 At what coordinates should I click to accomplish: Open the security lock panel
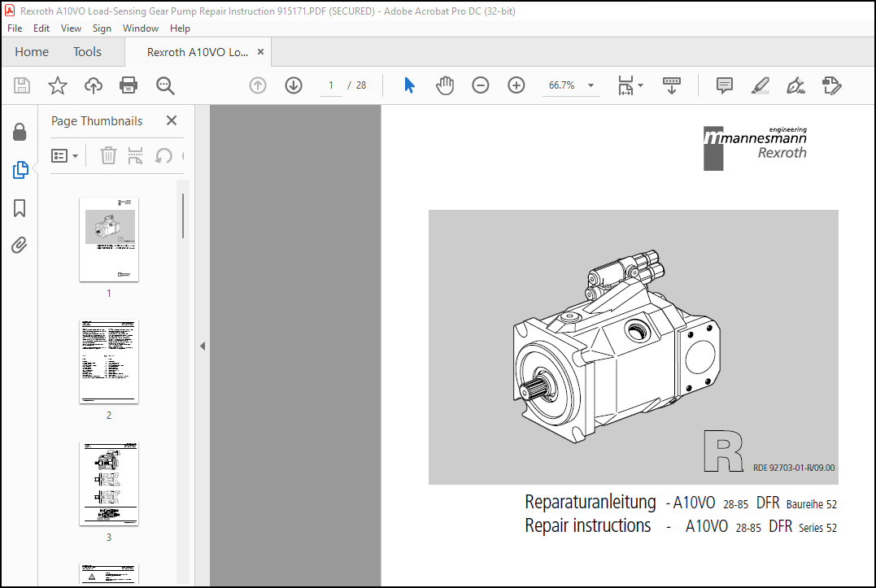[x=20, y=133]
